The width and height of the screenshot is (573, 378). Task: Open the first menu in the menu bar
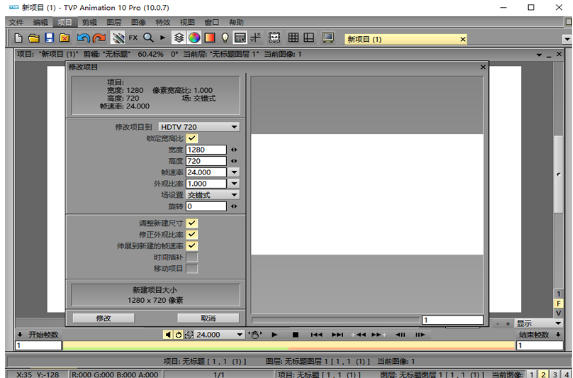coord(16,22)
